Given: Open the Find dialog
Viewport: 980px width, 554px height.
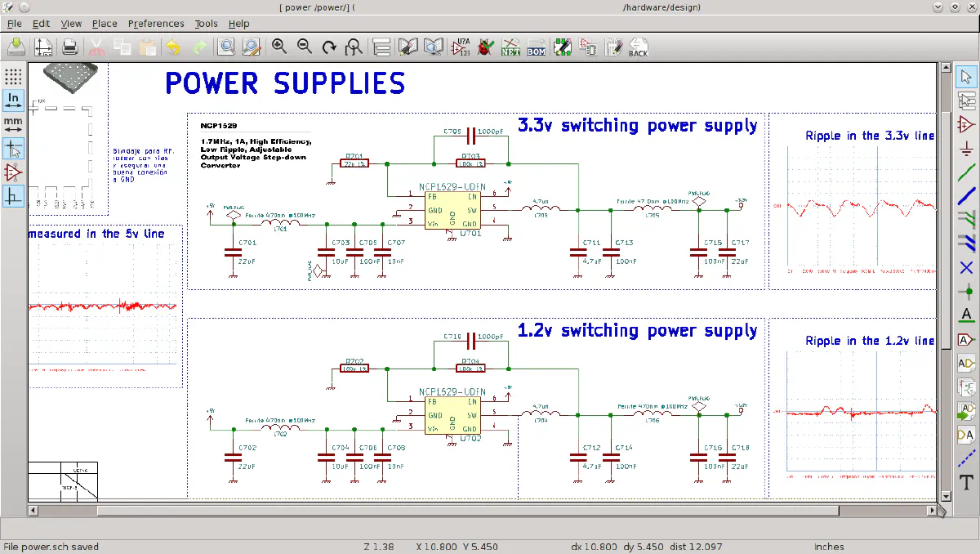Looking at the screenshot, I should (x=226, y=47).
